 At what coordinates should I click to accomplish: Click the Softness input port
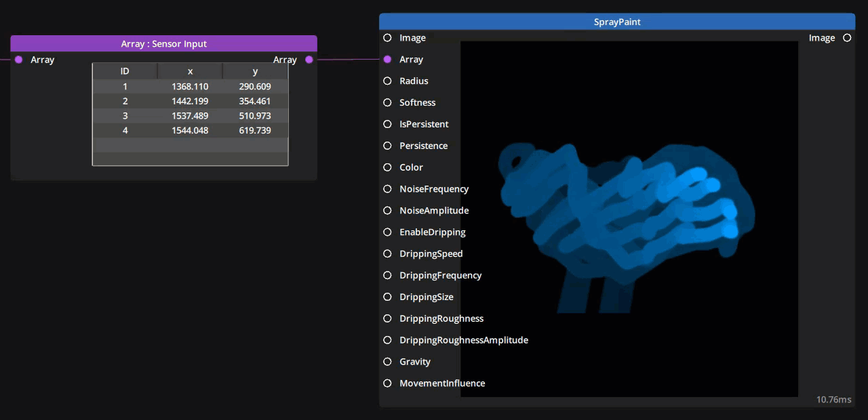(x=387, y=102)
